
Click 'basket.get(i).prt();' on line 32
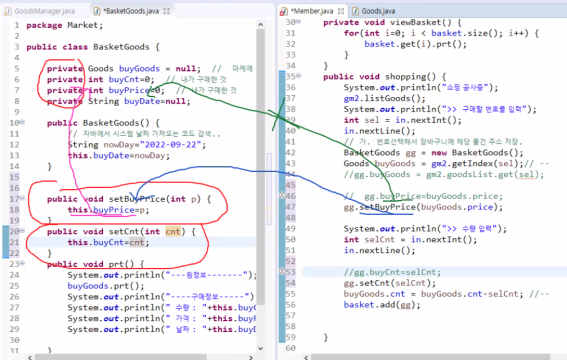415,44
